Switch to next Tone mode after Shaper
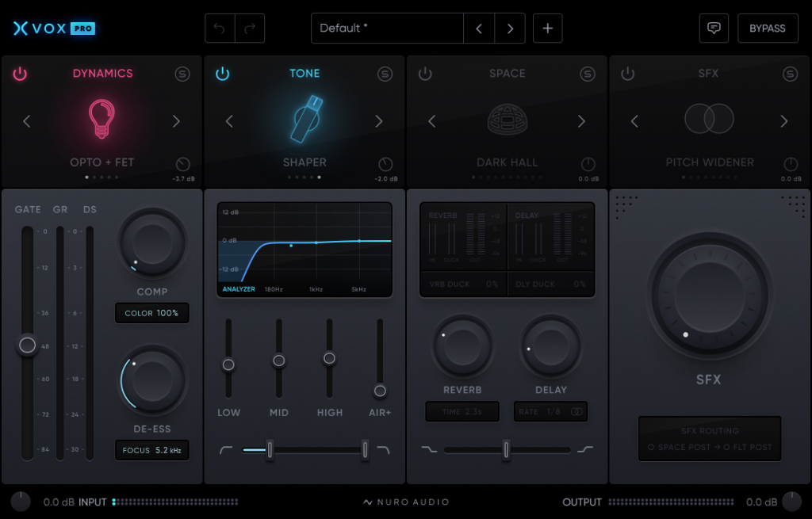Image resolution: width=812 pixels, height=519 pixels. coord(379,121)
